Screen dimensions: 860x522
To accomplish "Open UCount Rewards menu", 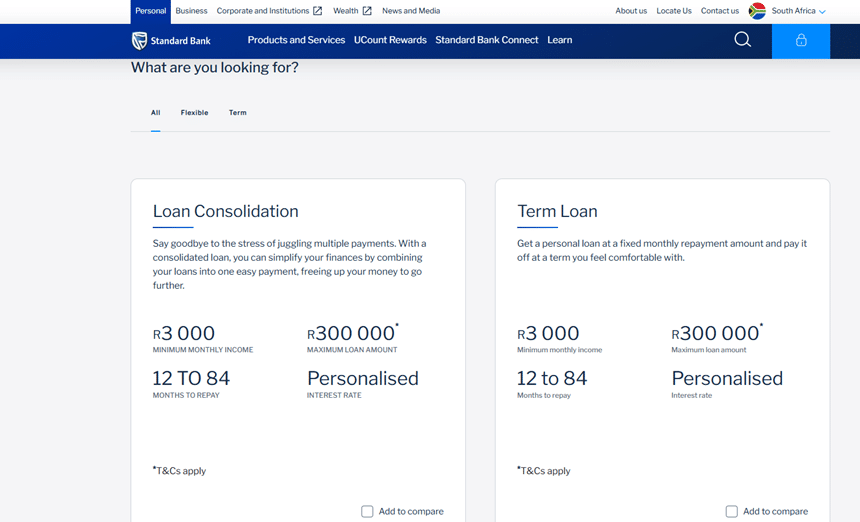I will pyautogui.click(x=390, y=40).
